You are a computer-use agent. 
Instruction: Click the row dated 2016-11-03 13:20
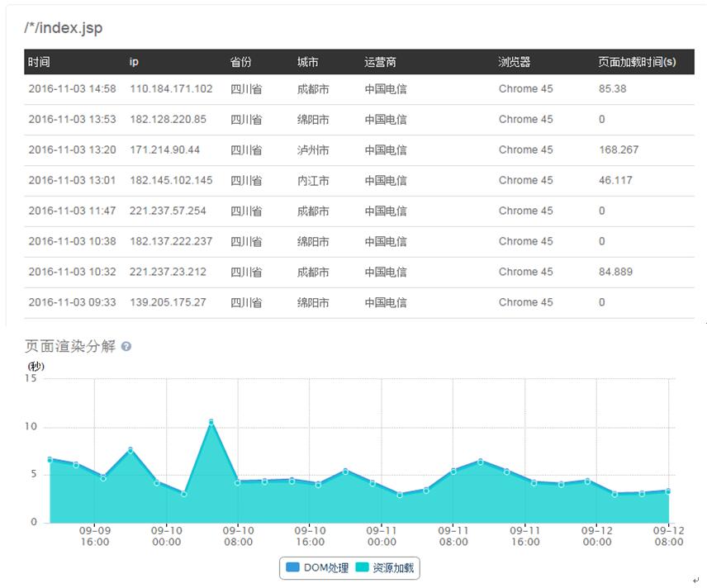pos(72,150)
